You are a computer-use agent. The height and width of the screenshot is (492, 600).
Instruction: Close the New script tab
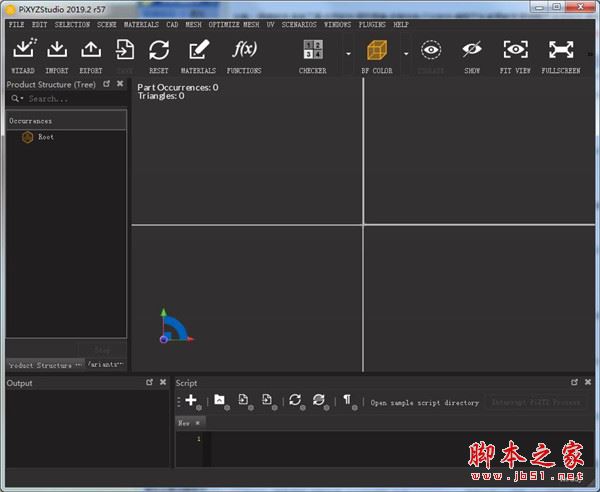pos(197,423)
